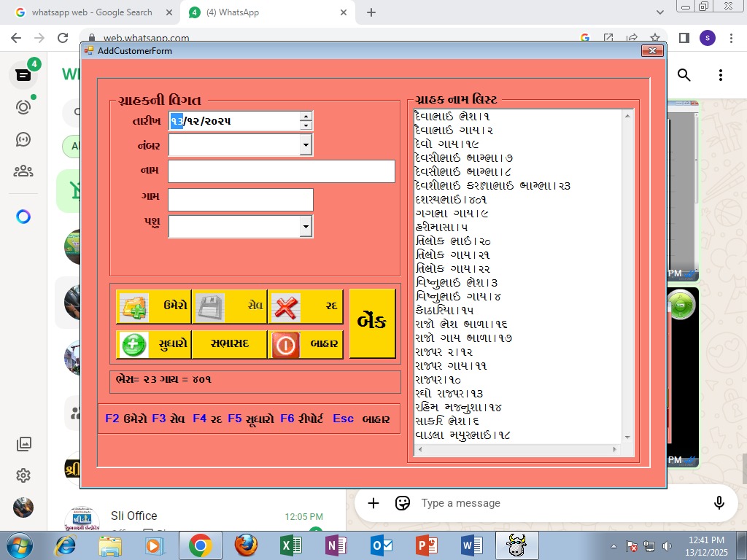Click inside the નામ text field
This screenshot has height=560, width=747.
pos(281,171)
